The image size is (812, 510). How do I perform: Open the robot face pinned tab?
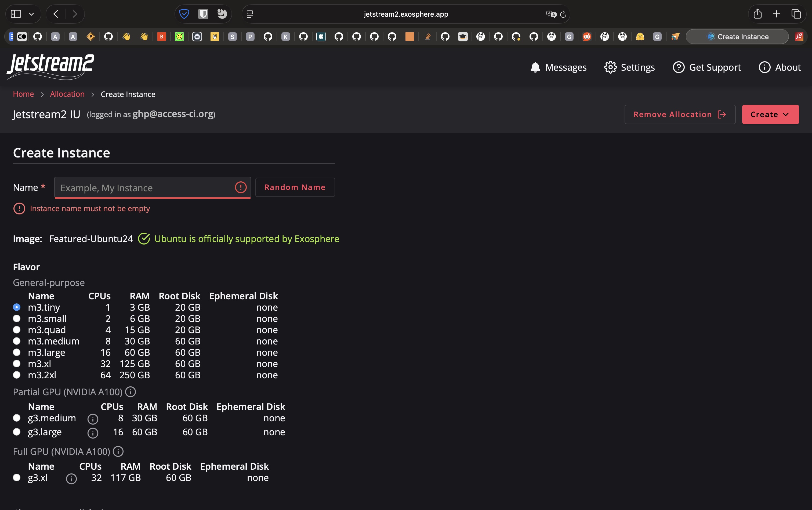pos(197,37)
